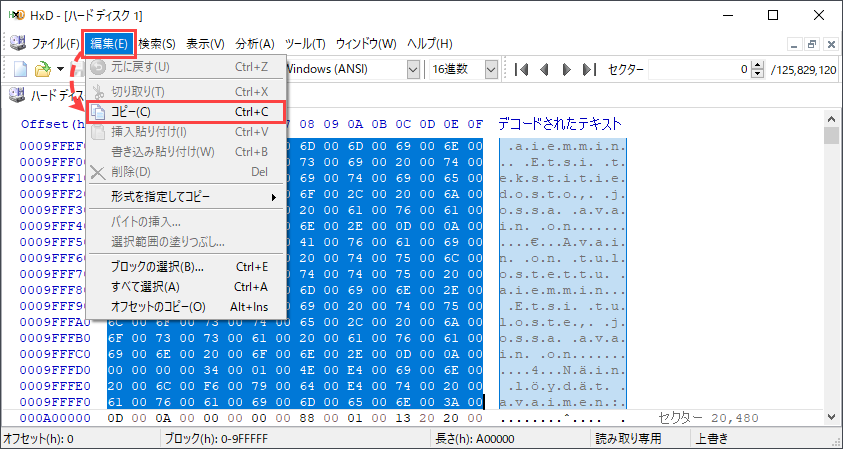The height and width of the screenshot is (449, 843).
Task: Increment sector number with up stepper
Action: click(x=758, y=65)
